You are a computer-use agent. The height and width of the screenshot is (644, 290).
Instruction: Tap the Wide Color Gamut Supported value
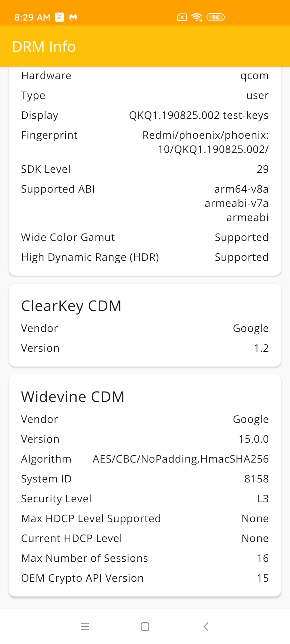tap(242, 237)
